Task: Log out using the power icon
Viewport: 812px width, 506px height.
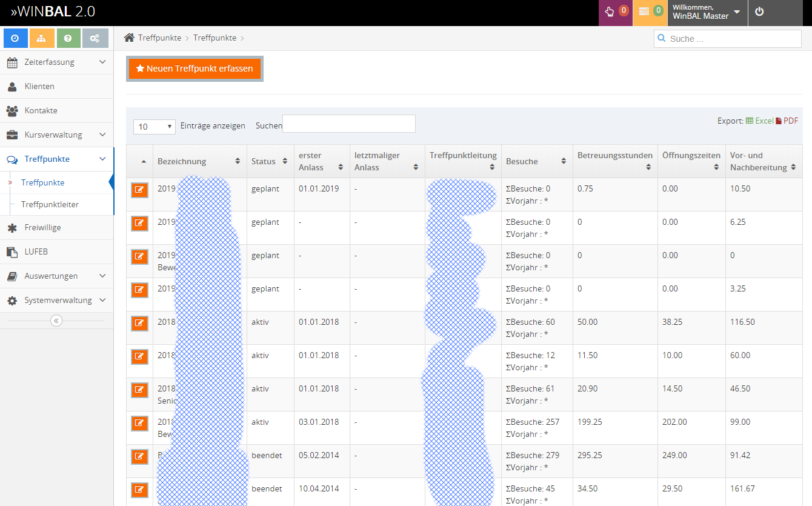Action: pyautogui.click(x=759, y=12)
